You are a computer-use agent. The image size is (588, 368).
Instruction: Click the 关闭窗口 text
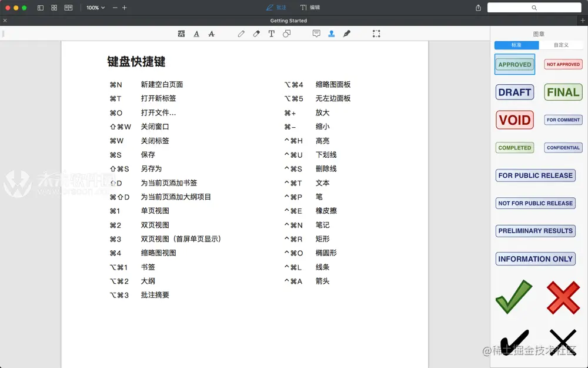pos(155,127)
